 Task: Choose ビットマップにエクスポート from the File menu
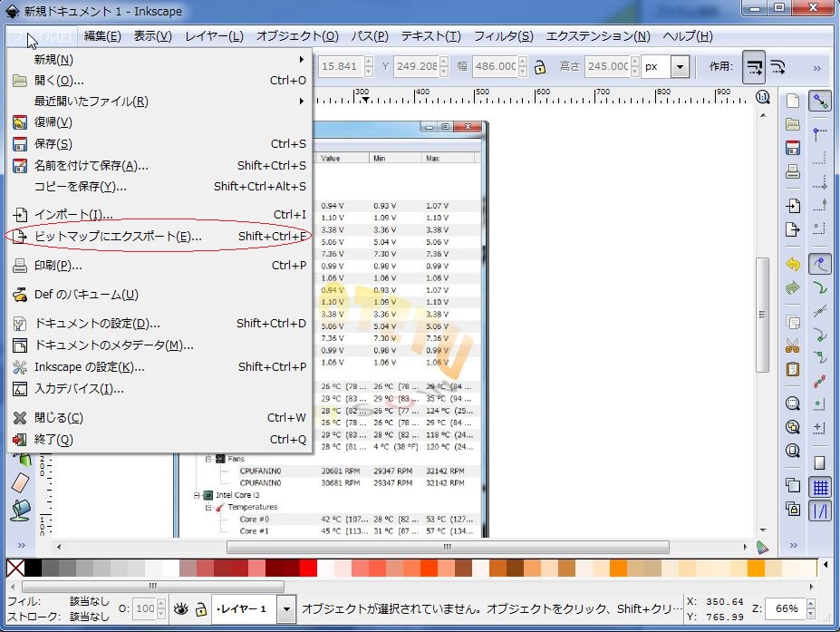point(118,237)
